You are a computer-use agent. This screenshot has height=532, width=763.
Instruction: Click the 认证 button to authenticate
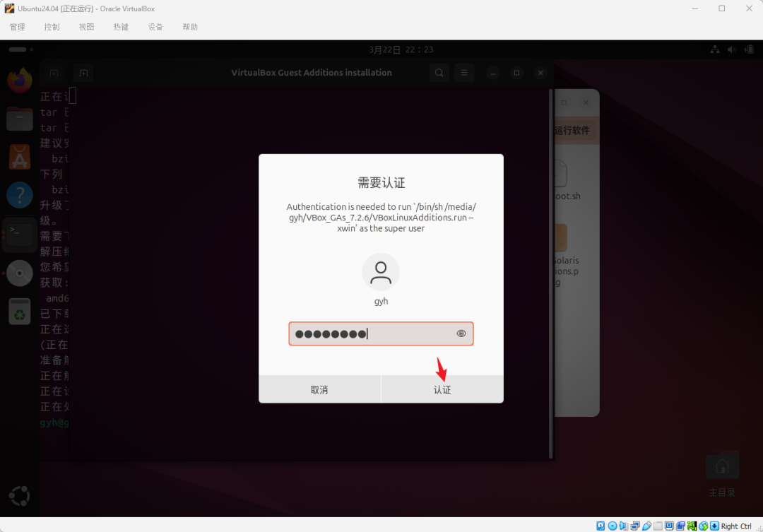pyautogui.click(x=442, y=389)
